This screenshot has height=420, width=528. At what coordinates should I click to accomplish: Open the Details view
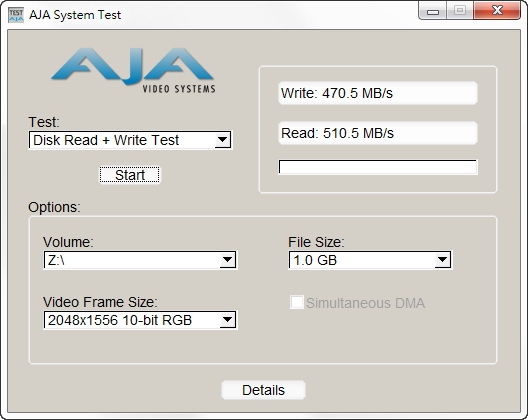(263, 390)
